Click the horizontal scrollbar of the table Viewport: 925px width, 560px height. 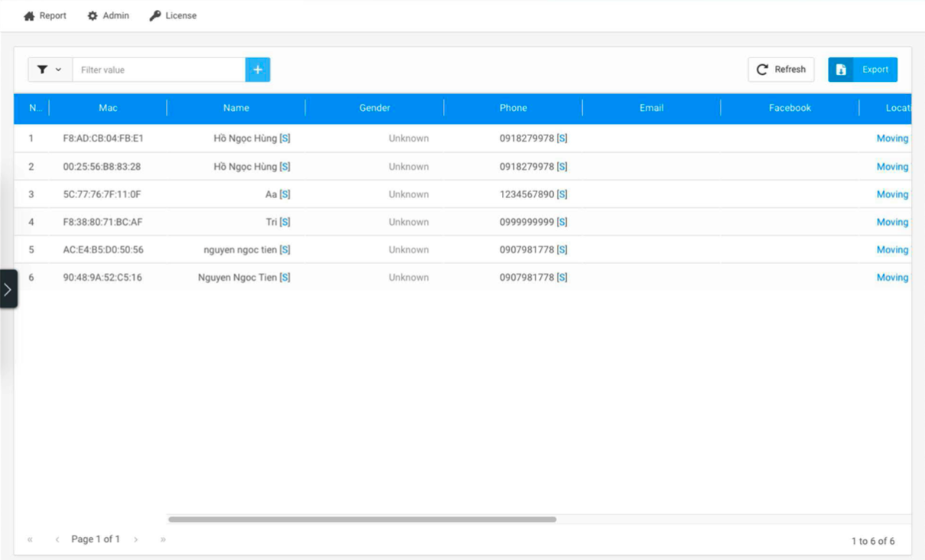pyautogui.click(x=362, y=519)
